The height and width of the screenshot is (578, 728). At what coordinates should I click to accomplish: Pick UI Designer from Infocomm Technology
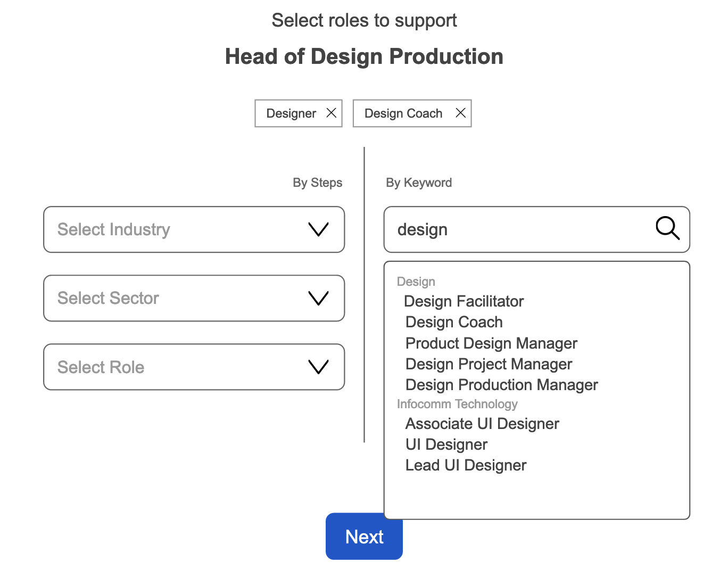coord(446,444)
